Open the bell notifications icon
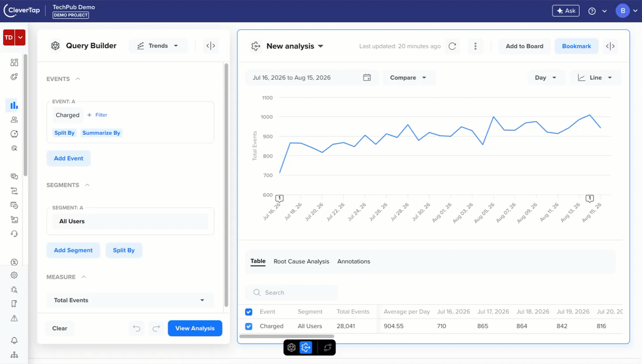Image resolution: width=642 pixels, height=364 pixels. 14,340
